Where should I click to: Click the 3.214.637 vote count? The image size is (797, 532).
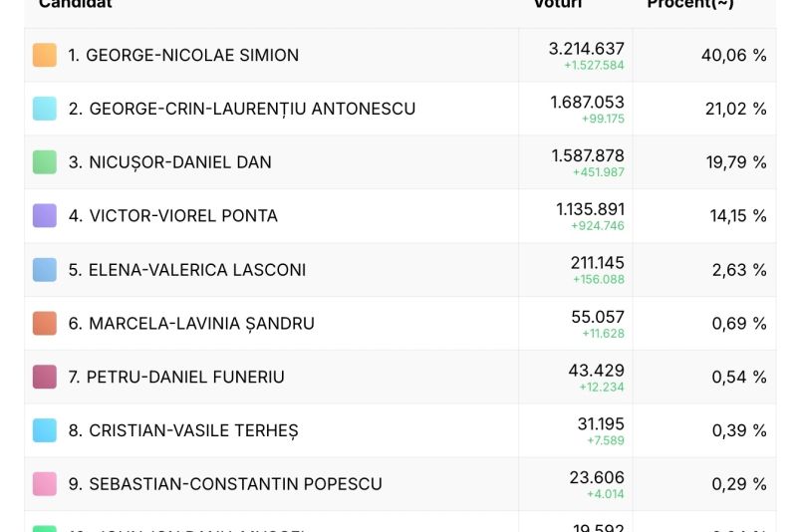coord(586,48)
